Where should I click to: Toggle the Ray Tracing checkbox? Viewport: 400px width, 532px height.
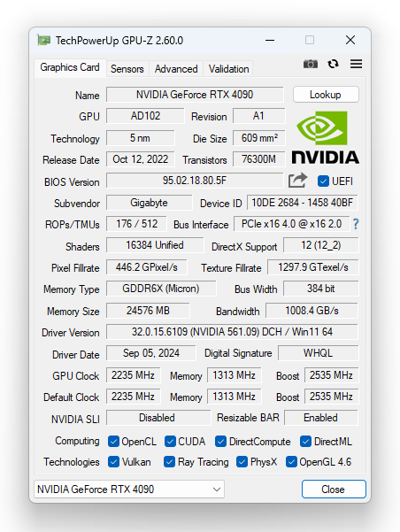(x=169, y=462)
